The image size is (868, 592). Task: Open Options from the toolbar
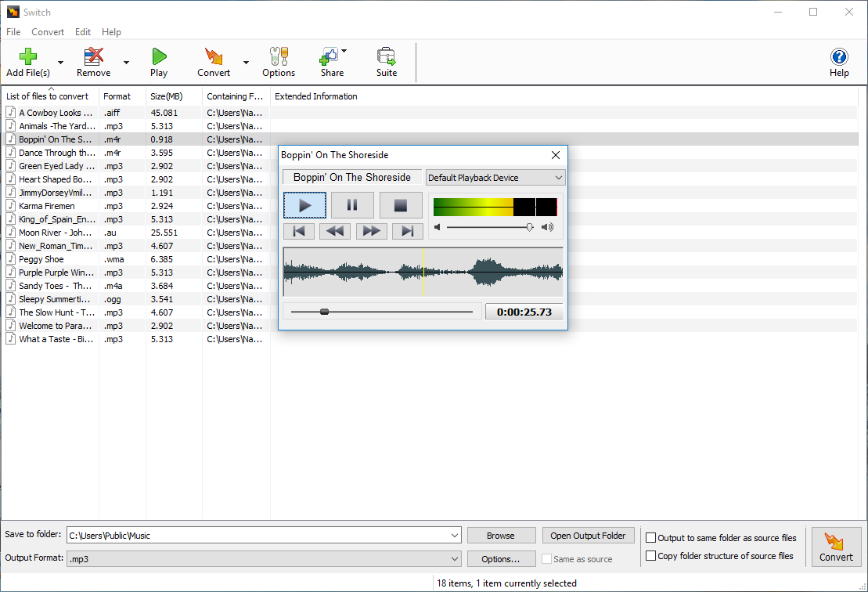coord(279,56)
